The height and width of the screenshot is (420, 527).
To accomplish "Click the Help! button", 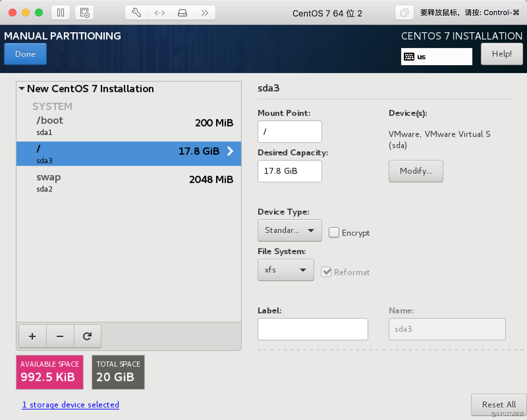I will pyautogui.click(x=502, y=54).
